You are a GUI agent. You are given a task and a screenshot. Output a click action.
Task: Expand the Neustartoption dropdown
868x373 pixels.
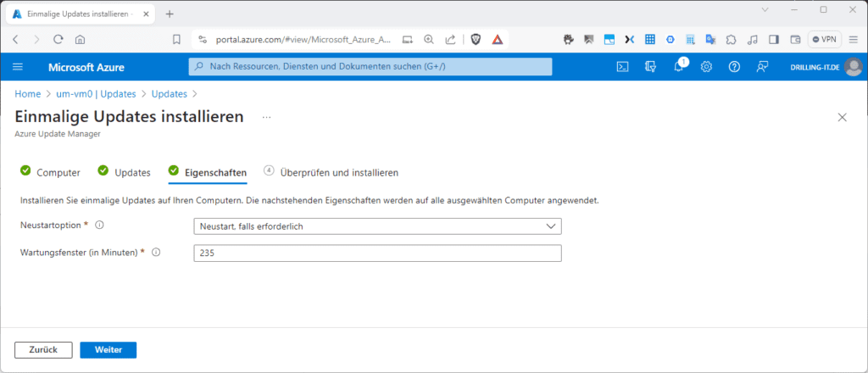pyautogui.click(x=377, y=226)
